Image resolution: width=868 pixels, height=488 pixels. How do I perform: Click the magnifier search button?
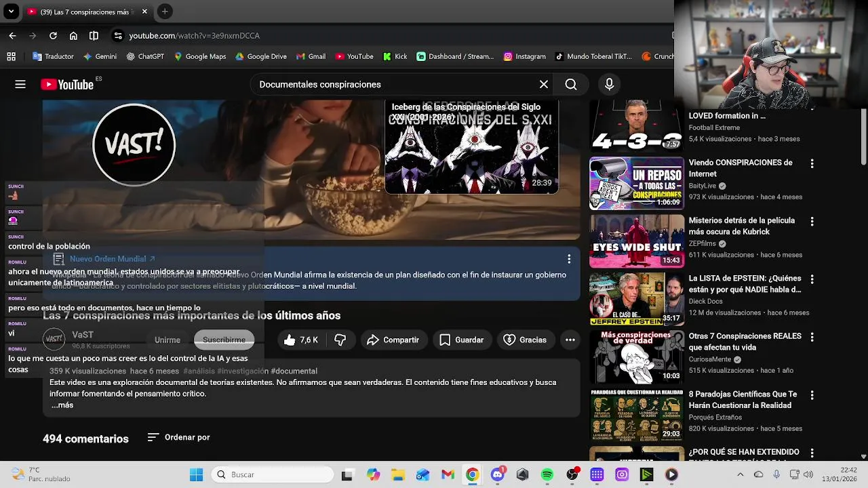click(571, 85)
